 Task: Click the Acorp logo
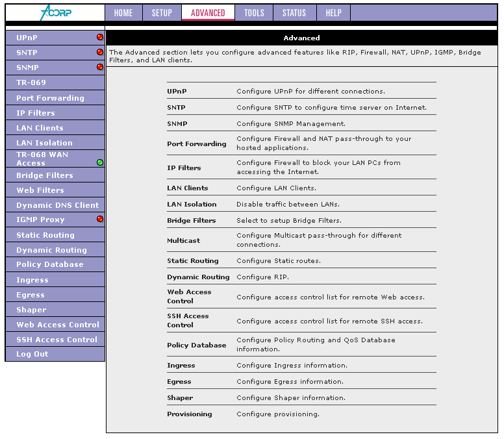(56, 13)
